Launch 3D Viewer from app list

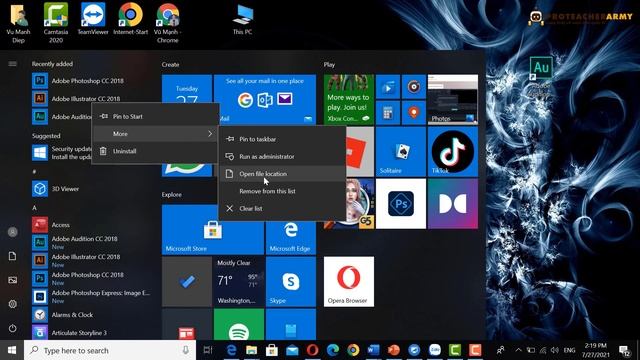[x=56, y=189]
